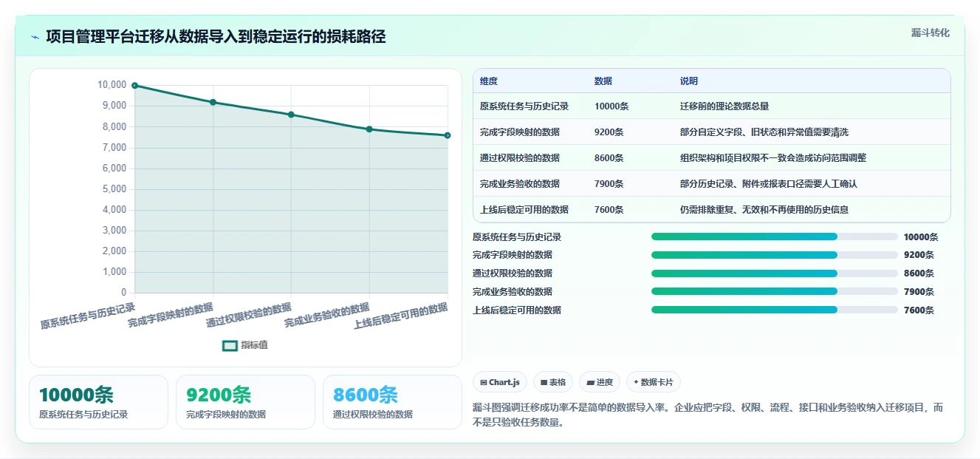The width and height of the screenshot is (980, 459).
Task: Click the 完成业务验收的数据 table row label
Action: tap(520, 184)
